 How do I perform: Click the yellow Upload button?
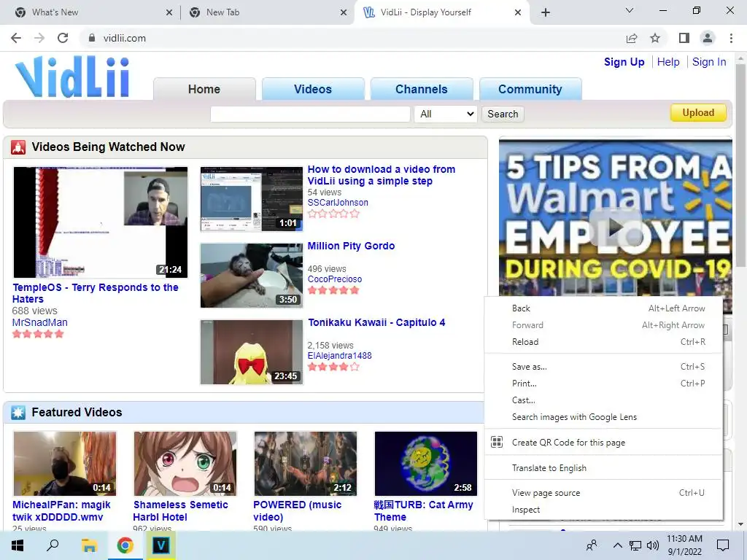698,113
